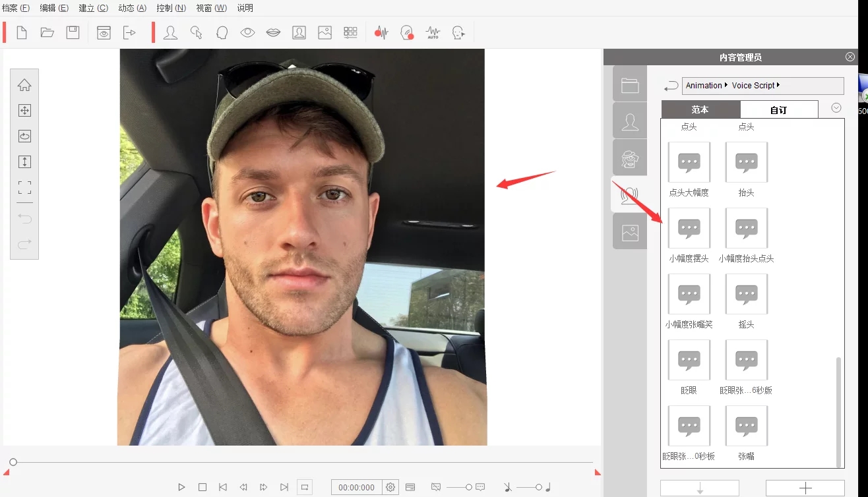
Task: Click the record voice waveform icon
Action: (381, 32)
